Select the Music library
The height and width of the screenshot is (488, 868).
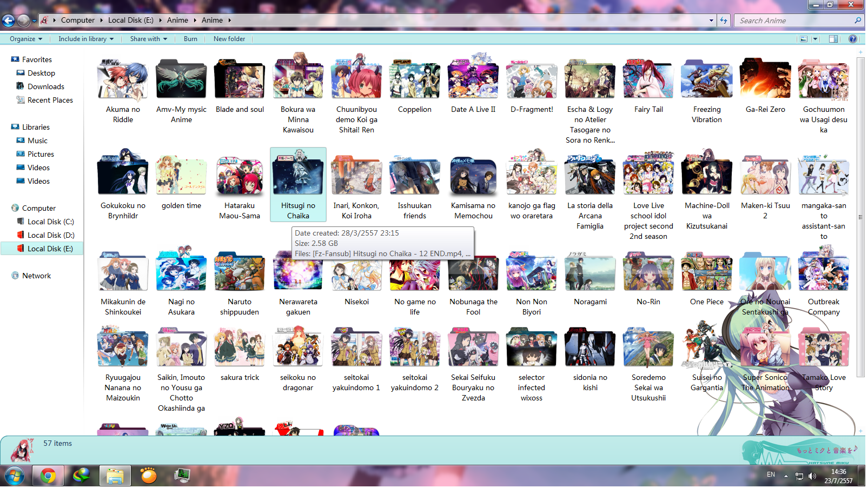click(x=37, y=141)
